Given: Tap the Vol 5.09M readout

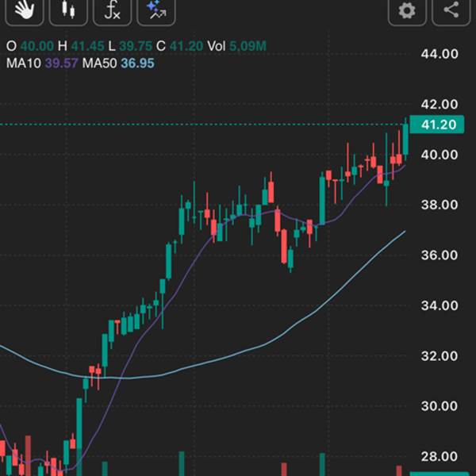Looking at the screenshot, I should (236, 46).
